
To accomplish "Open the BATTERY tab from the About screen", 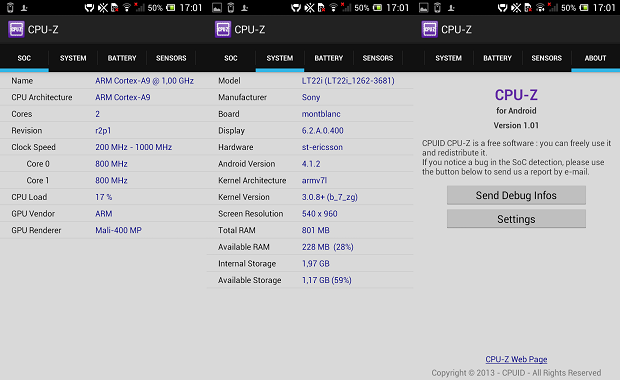I will pyautogui.click(x=497, y=58).
